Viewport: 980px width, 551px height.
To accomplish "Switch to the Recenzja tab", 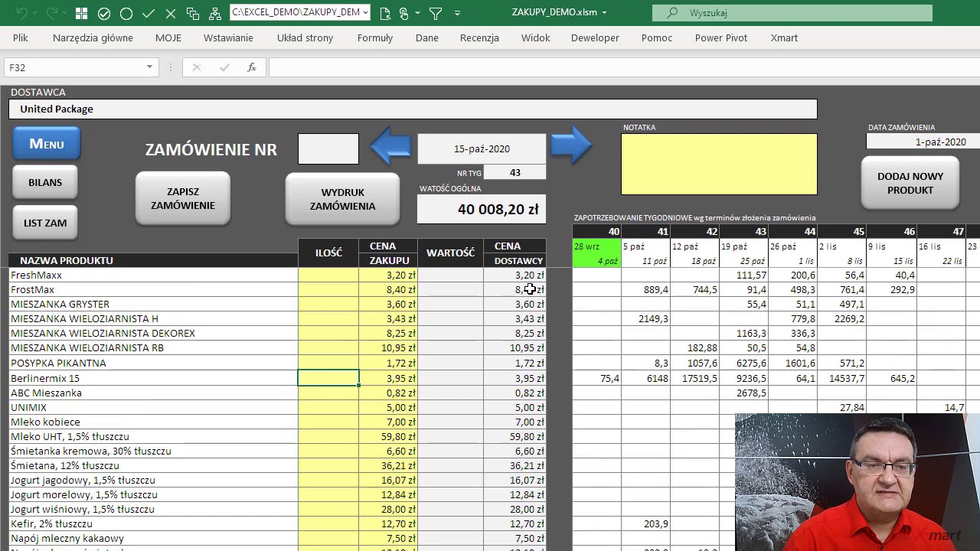I will point(479,37).
